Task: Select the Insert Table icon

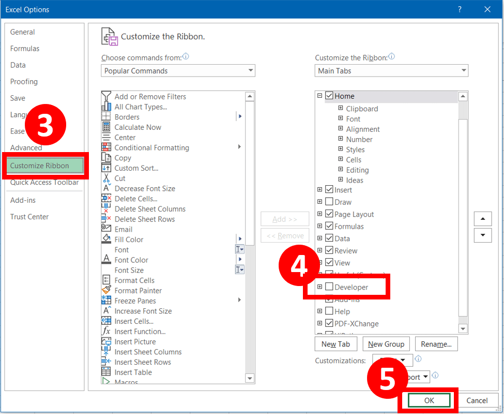Action: (106, 372)
